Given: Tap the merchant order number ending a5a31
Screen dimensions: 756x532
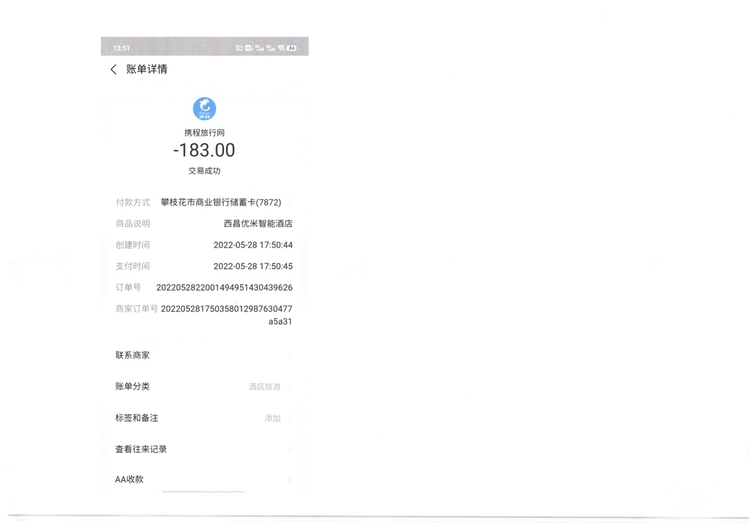Looking at the screenshot, I should [x=226, y=315].
